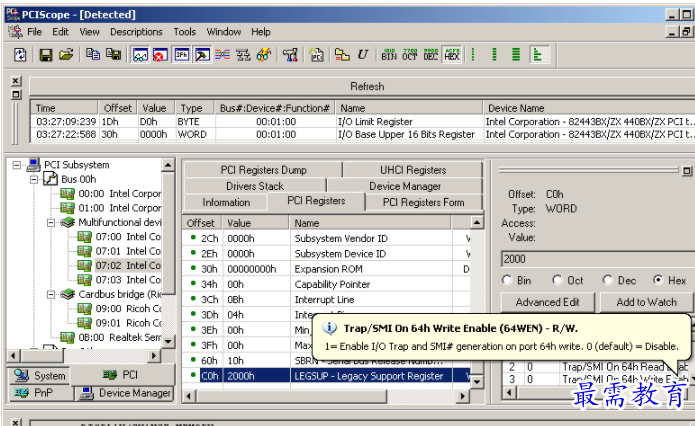Click the Advanced Edit button
This screenshot has width=695, height=426.
[547, 302]
